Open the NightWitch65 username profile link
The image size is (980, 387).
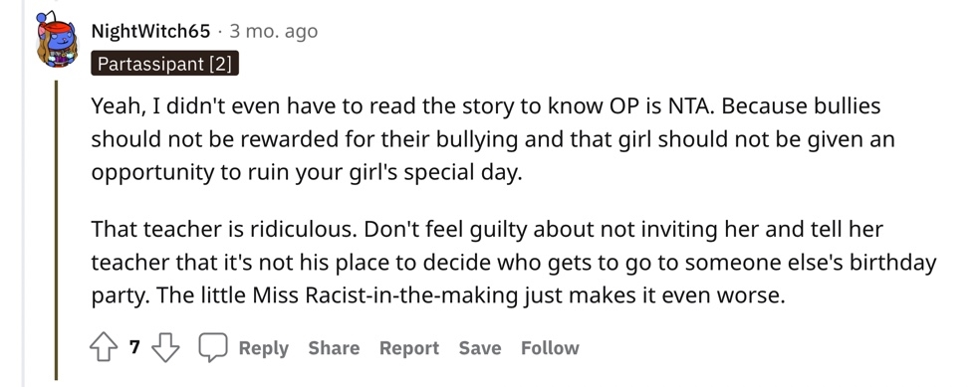click(x=150, y=31)
